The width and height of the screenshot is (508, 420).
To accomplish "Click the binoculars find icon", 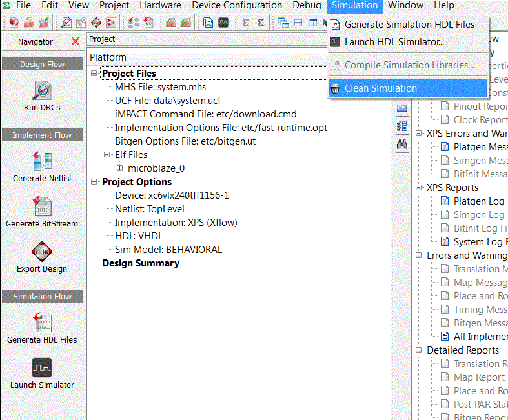I will click(402, 144).
